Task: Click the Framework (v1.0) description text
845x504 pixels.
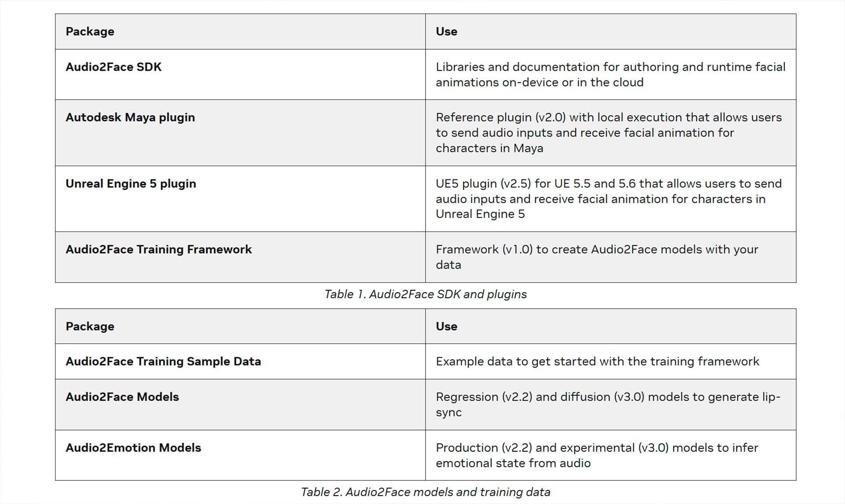Action: (x=597, y=257)
